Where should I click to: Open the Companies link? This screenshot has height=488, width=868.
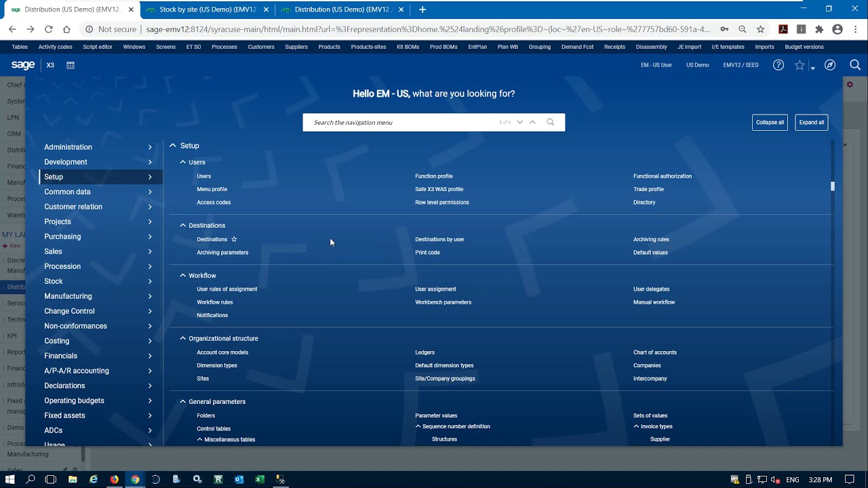point(647,365)
